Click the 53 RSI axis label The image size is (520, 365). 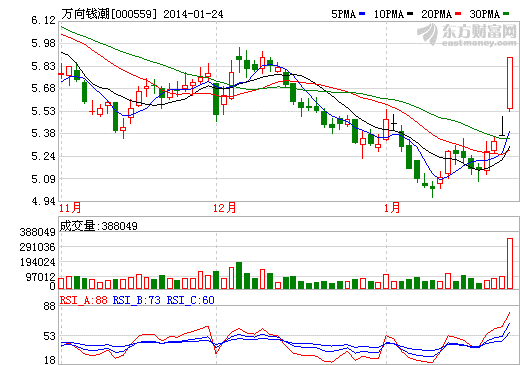click(49, 337)
